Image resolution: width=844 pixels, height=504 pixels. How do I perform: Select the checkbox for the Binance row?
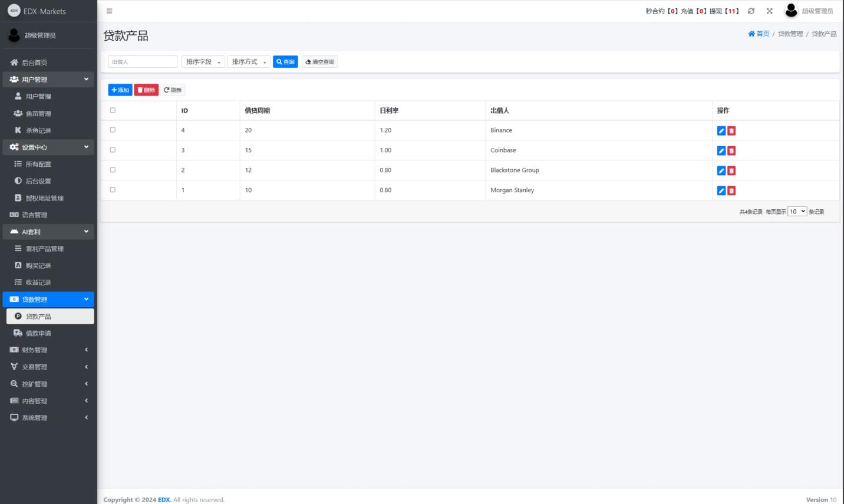(x=113, y=130)
